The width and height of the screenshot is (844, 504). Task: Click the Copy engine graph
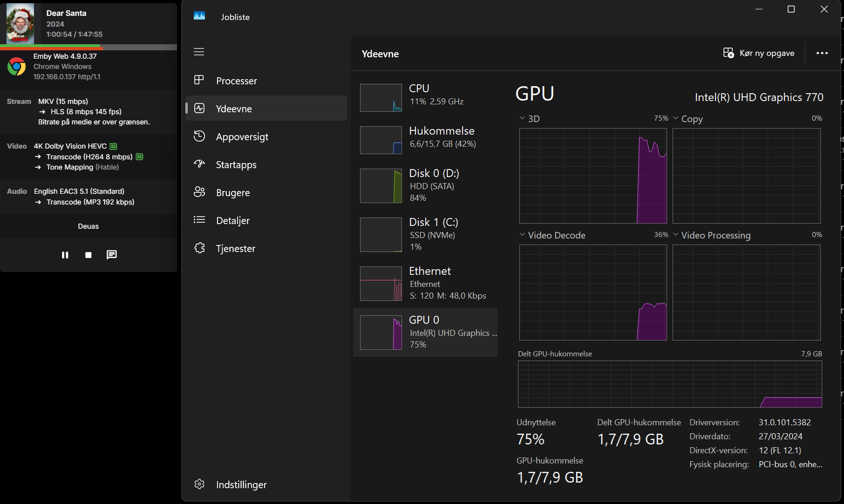(747, 176)
